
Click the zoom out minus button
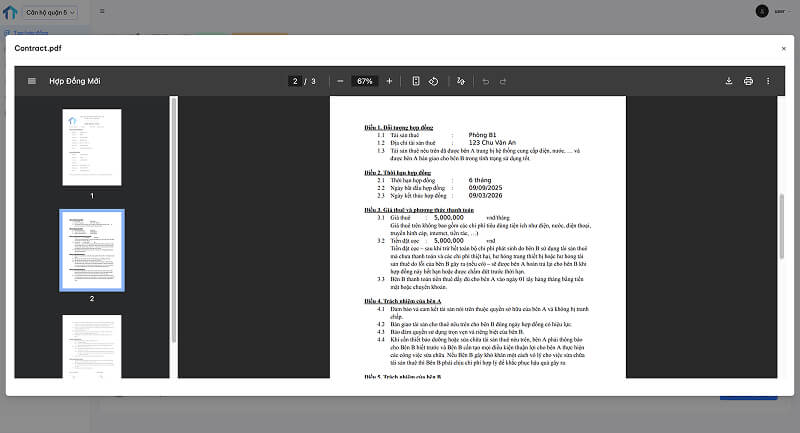[340, 81]
